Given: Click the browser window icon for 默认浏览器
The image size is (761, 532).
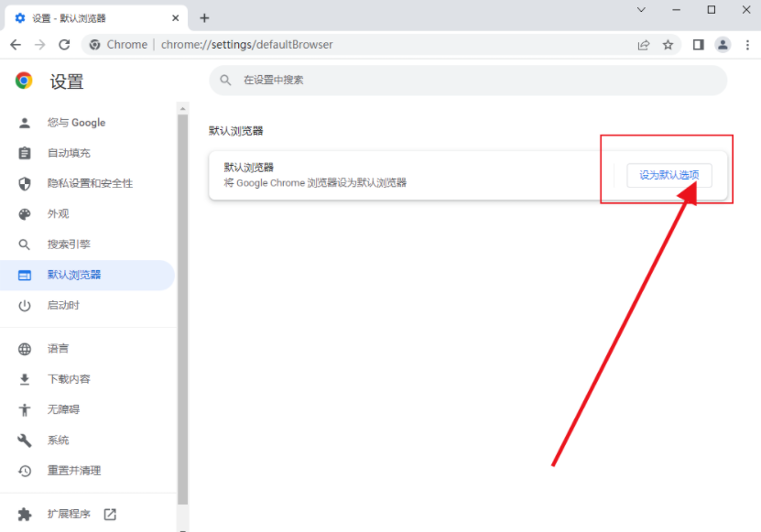Looking at the screenshot, I should [x=24, y=276].
